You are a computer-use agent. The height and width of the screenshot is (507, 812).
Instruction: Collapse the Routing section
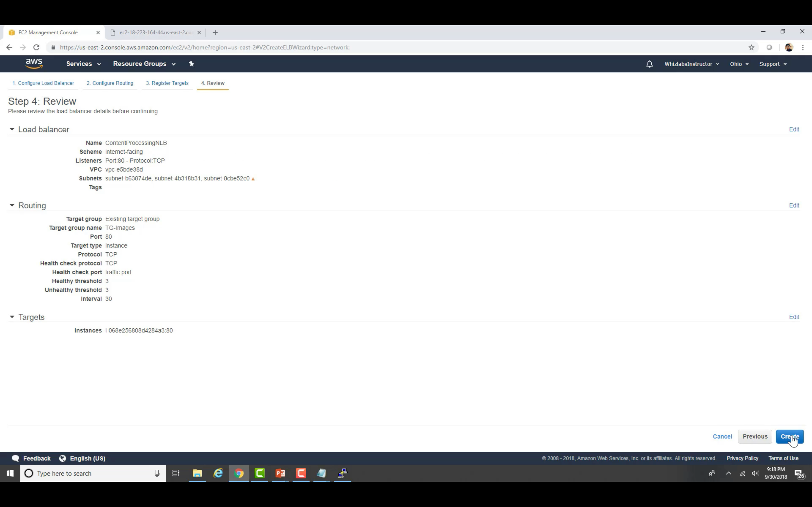(12, 205)
